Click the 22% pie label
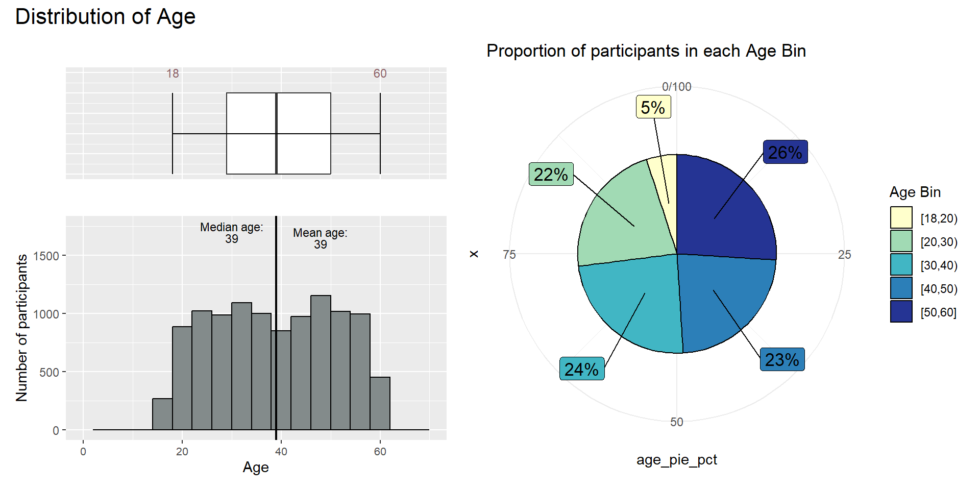Viewport: 980px width, 490px height. (551, 174)
